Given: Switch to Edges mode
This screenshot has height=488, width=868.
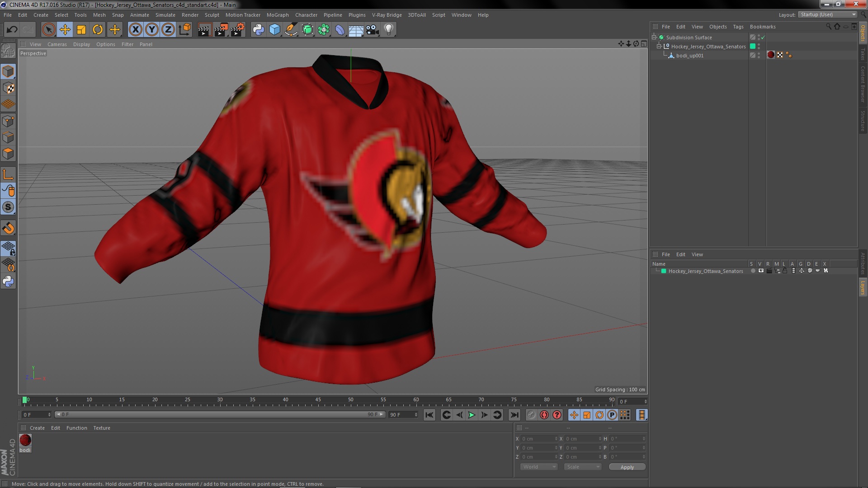Looking at the screenshot, I should point(8,137).
